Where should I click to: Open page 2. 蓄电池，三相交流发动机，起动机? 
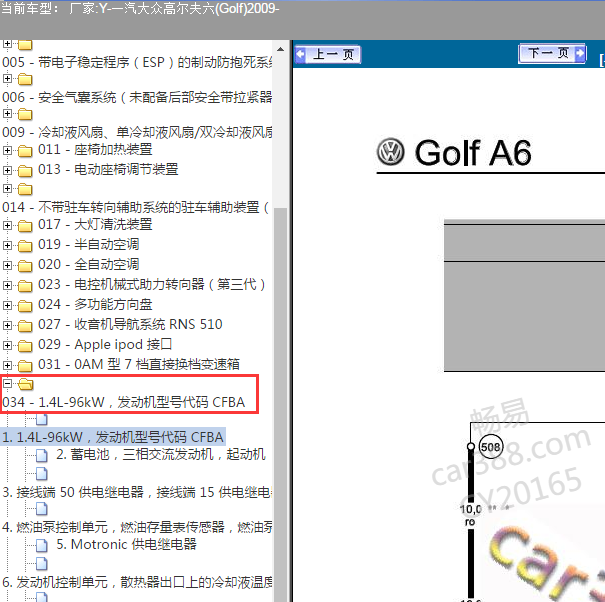[161, 455]
